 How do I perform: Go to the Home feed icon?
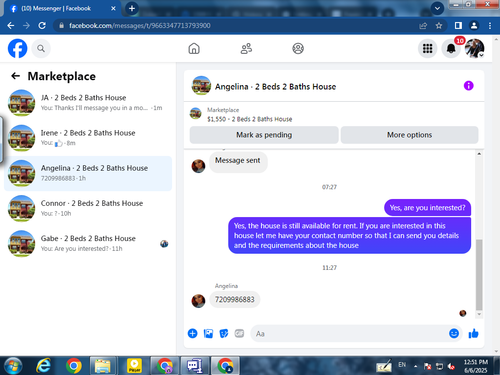[194, 49]
